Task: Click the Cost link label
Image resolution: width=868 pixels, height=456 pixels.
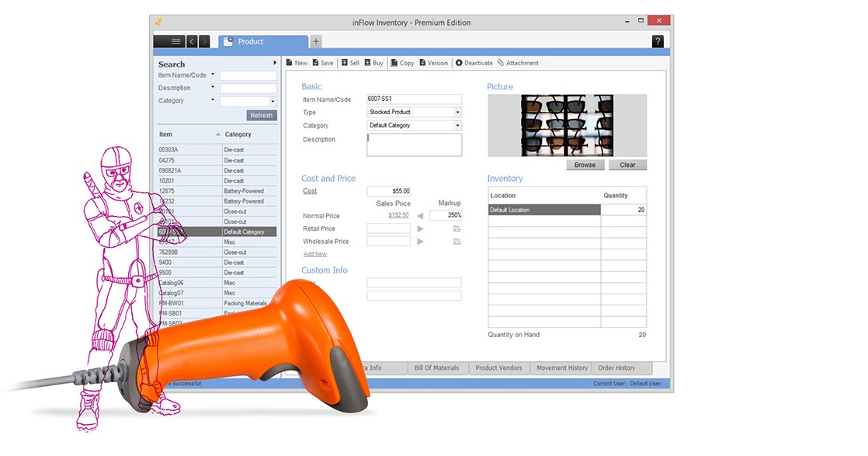Action: point(310,191)
